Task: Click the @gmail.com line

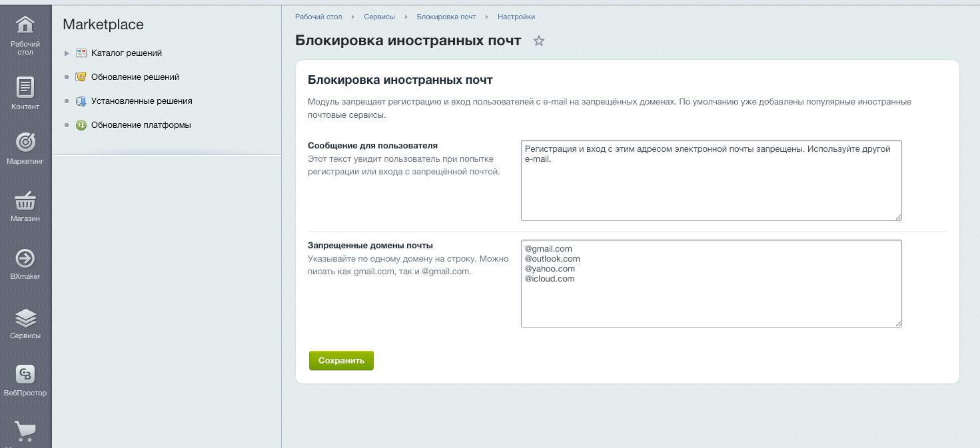Action: (x=548, y=249)
